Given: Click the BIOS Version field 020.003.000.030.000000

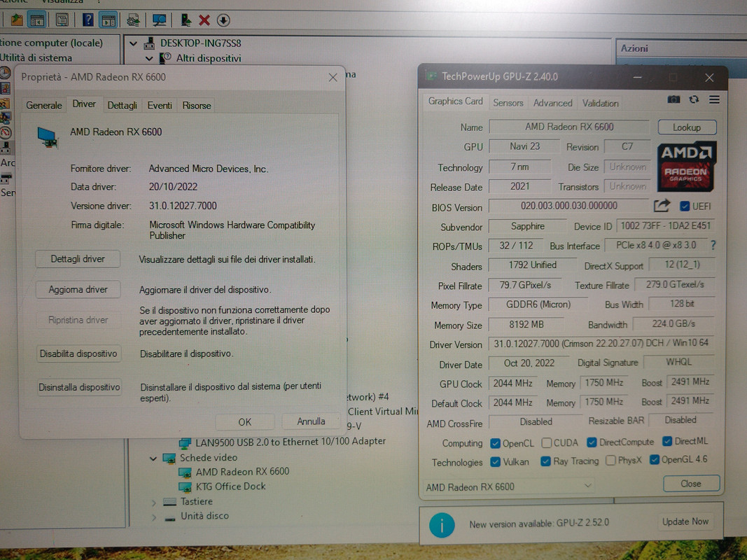Looking at the screenshot, I should click(568, 206).
